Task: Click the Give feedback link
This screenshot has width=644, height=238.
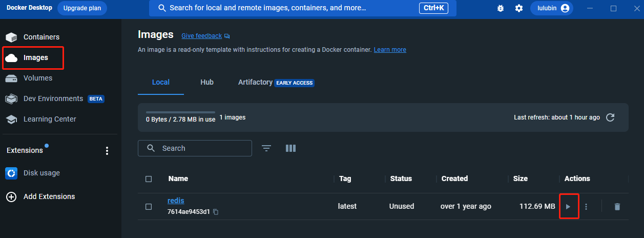Action: (202, 36)
